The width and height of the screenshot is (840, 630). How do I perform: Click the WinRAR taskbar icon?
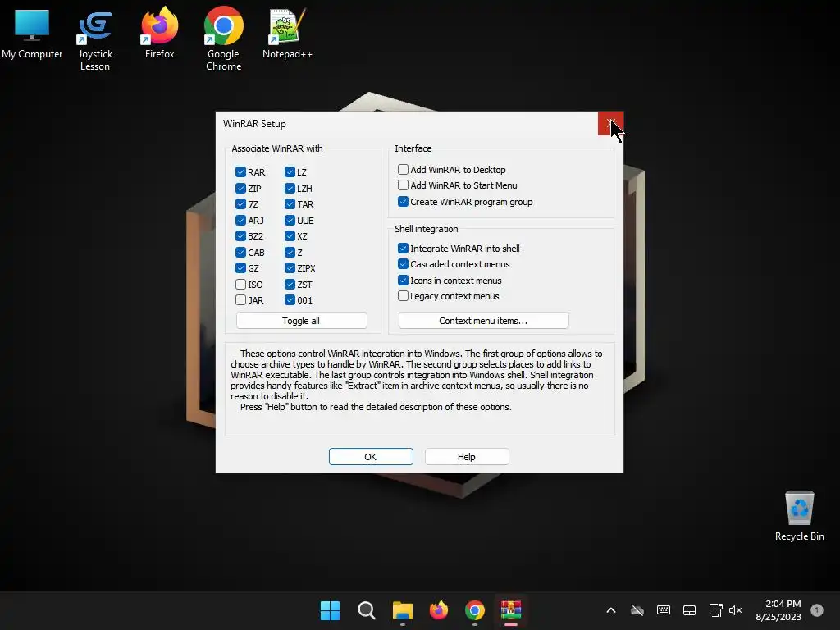(x=511, y=610)
